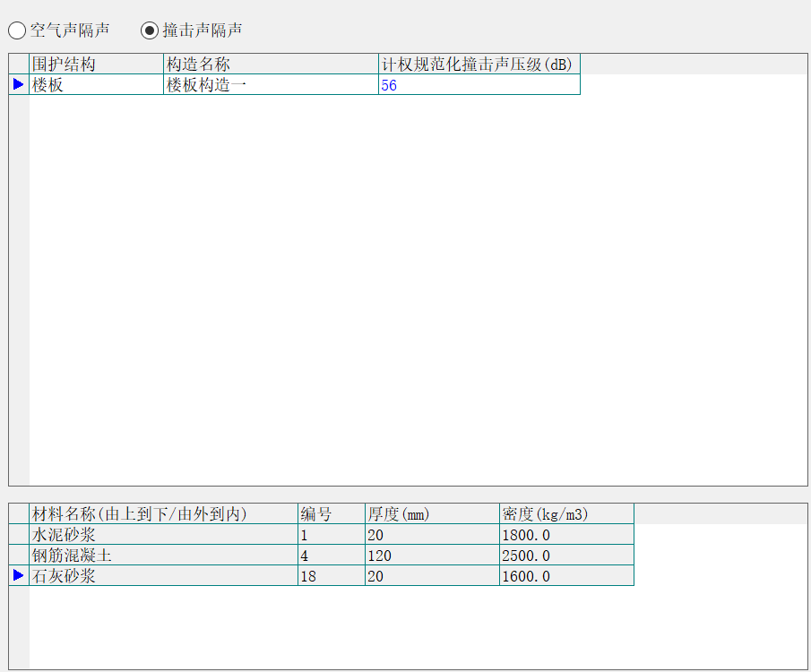Select the 石灰砂浆 material name cell
811x672 pixels.
[x=163, y=576]
